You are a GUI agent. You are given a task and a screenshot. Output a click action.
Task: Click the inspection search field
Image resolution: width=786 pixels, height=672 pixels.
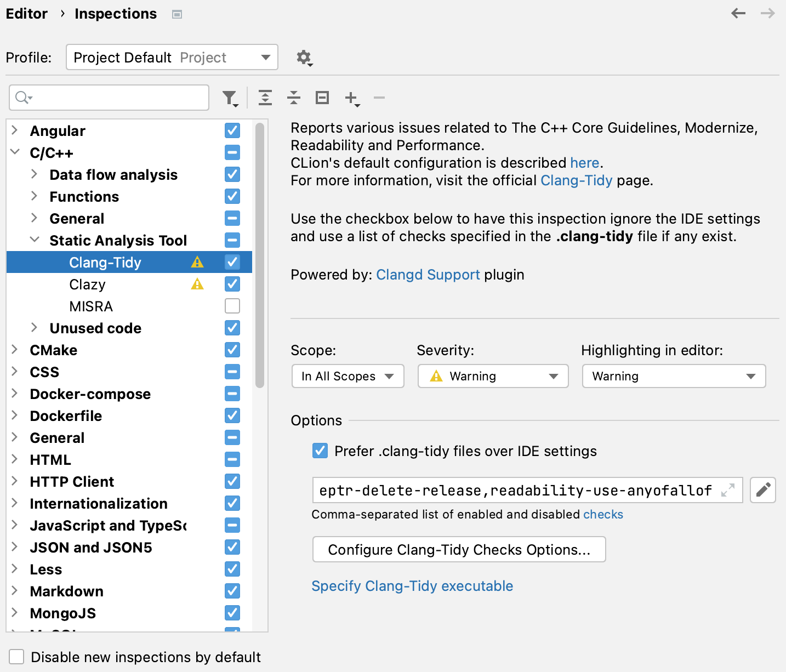point(109,97)
